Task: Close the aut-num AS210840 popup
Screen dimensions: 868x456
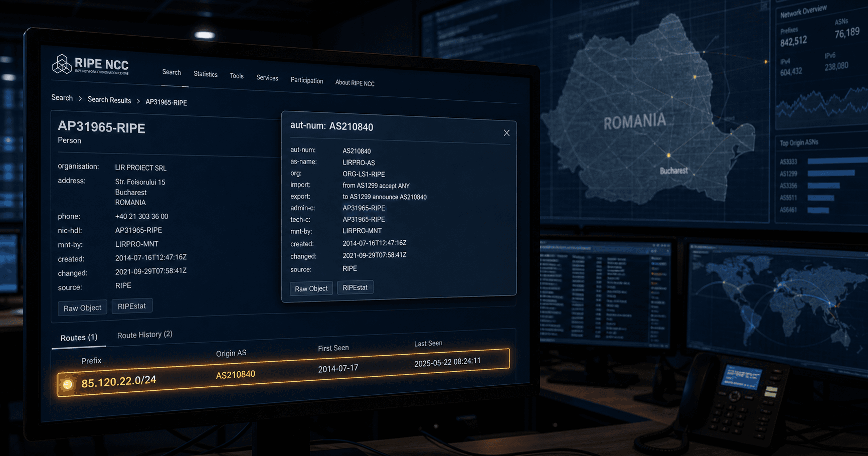Action: (506, 133)
